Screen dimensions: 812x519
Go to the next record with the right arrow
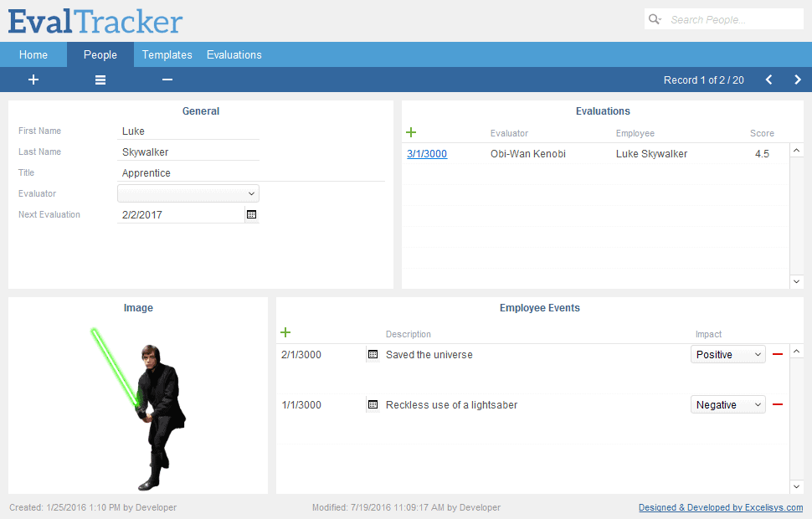point(796,80)
